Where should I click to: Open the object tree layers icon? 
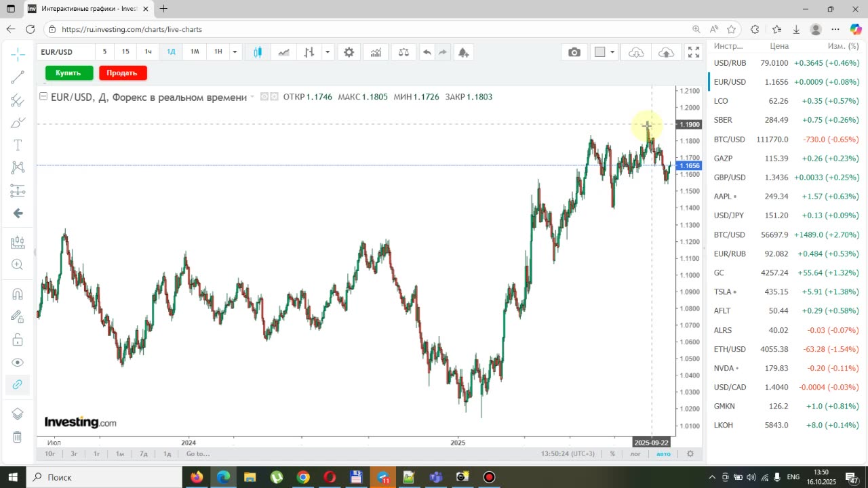click(18, 413)
